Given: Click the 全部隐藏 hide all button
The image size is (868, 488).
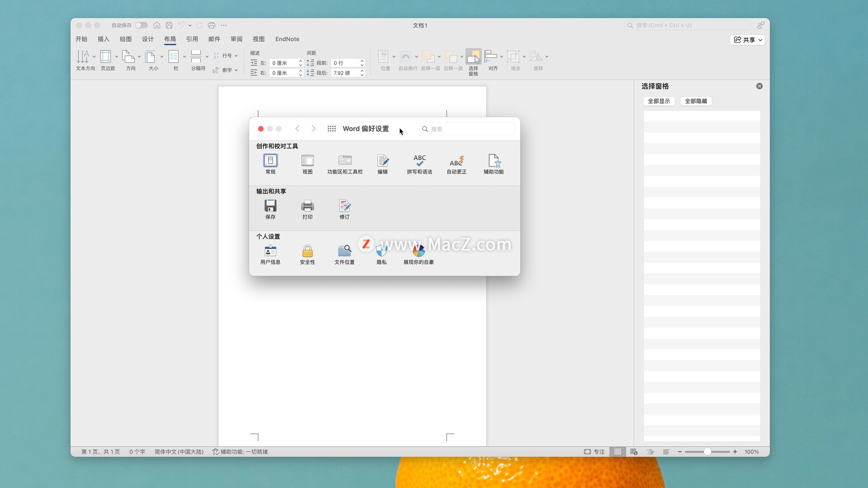Looking at the screenshot, I should (x=696, y=101).
